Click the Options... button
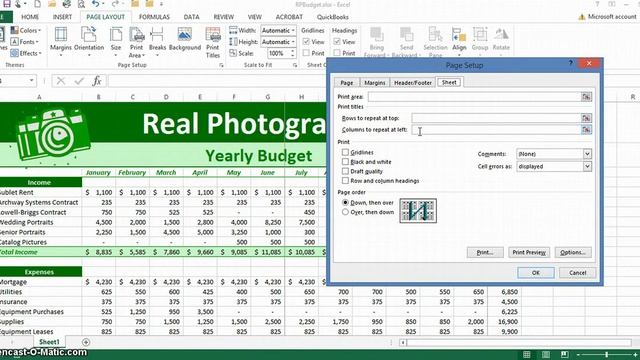Image resolution: width=640 pixels, height=360 pixels. (573, 252)
